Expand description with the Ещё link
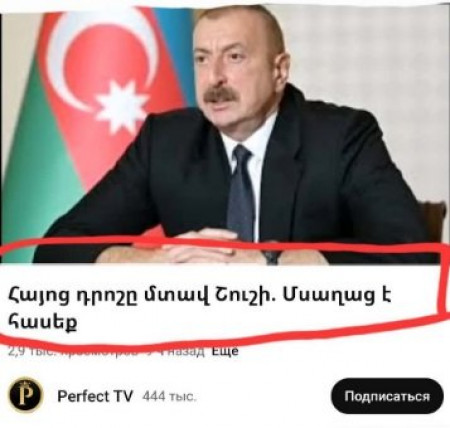Image resolution: width=450 pixels, height=428 pixels. 225,351
